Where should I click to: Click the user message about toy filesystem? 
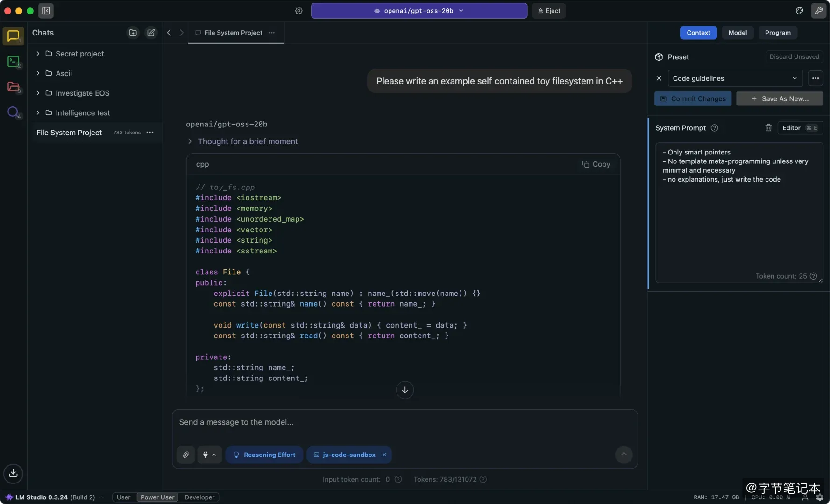pos(499,81)
